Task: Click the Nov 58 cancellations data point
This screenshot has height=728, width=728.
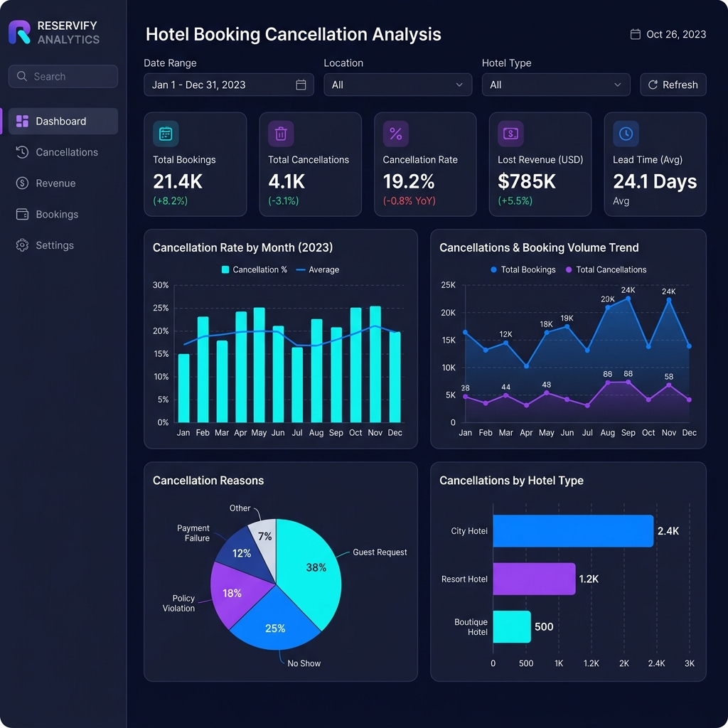Action: 668,385
